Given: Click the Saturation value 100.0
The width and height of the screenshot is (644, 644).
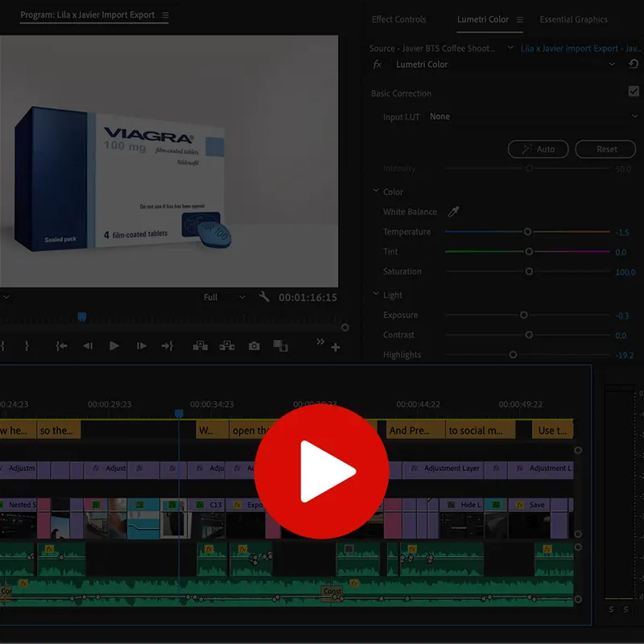Looking at the screenshot, I should [x=625, y=272].
